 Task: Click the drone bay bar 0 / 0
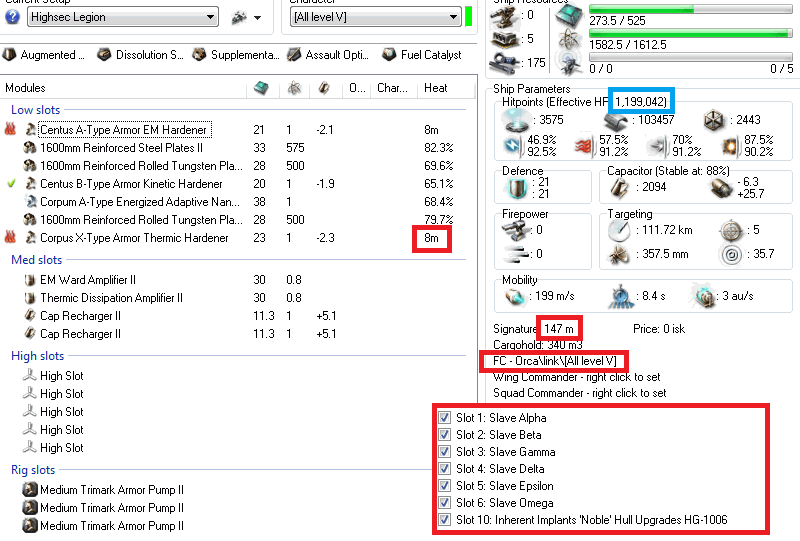(691, 57)
